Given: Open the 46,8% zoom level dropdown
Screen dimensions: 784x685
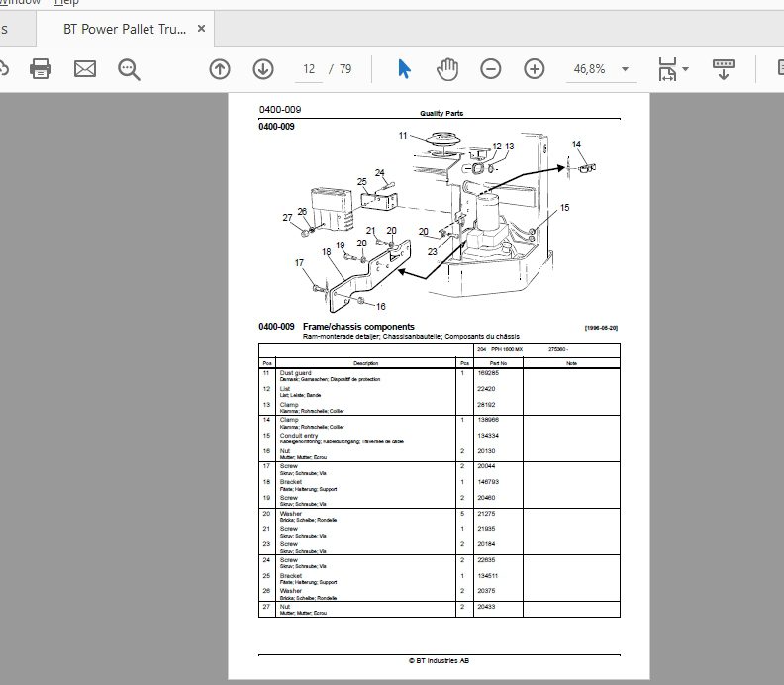Looking at the screenshot, I should (x=625, y=69).
